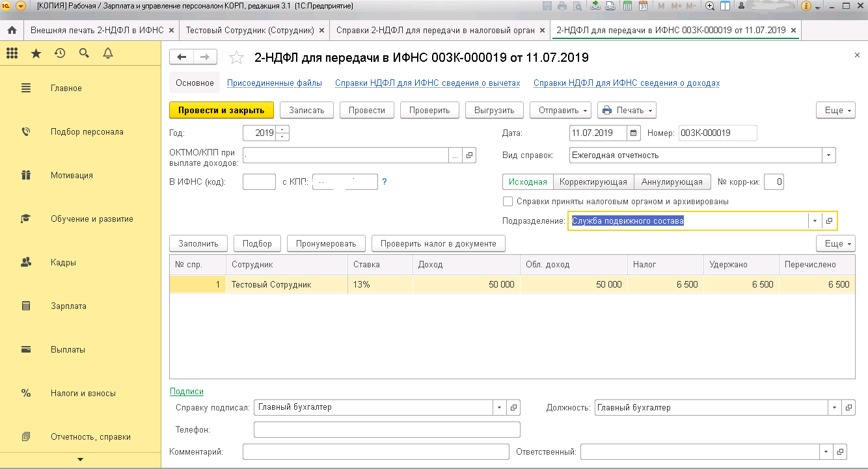Select the Корректирующая toggle

pyautogui.click(x=593, y=182)
